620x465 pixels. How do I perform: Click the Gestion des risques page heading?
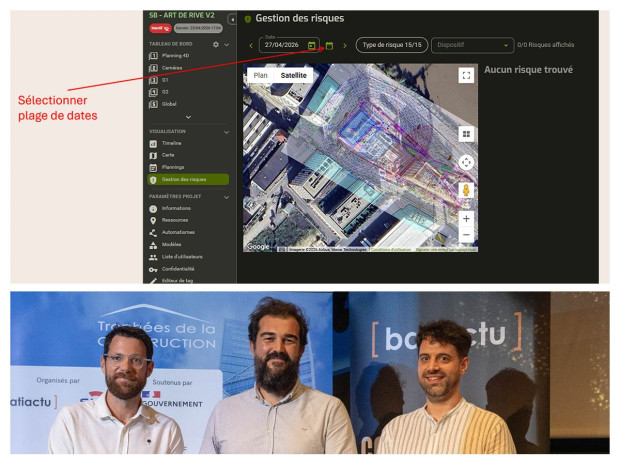click(x=299, y=19)
